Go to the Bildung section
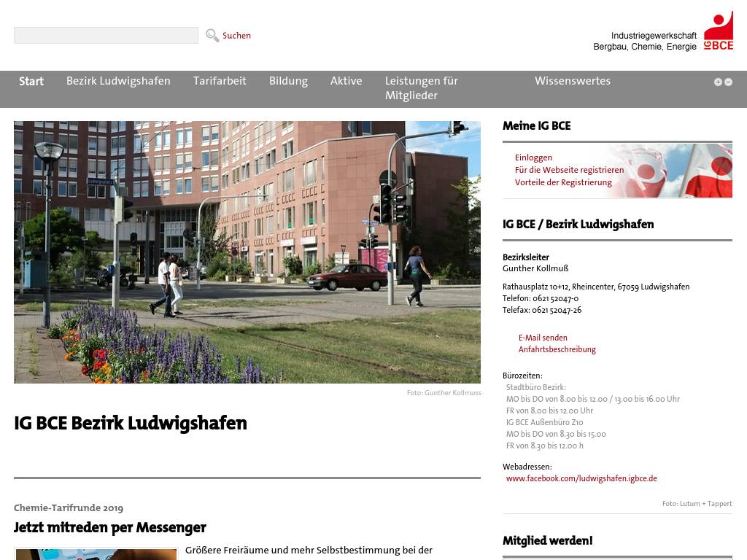This screenshot has width=747, height=560. (x=288, y=81)
